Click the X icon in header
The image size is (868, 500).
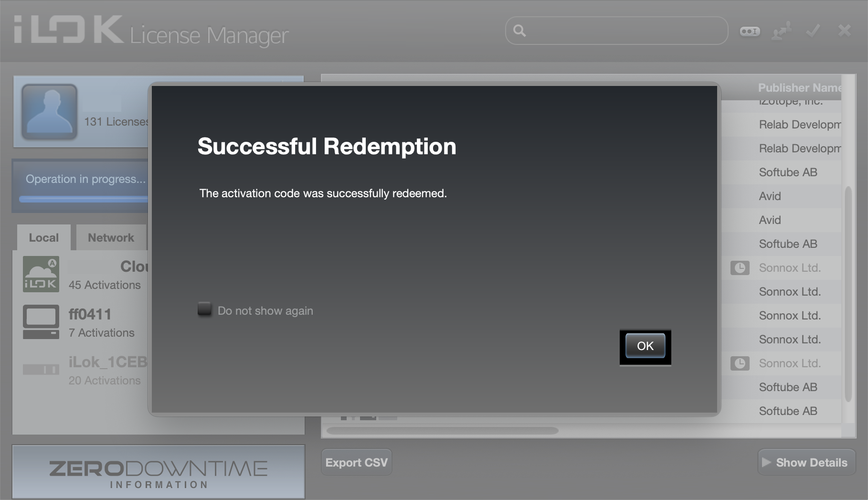[x=845, y=31]
